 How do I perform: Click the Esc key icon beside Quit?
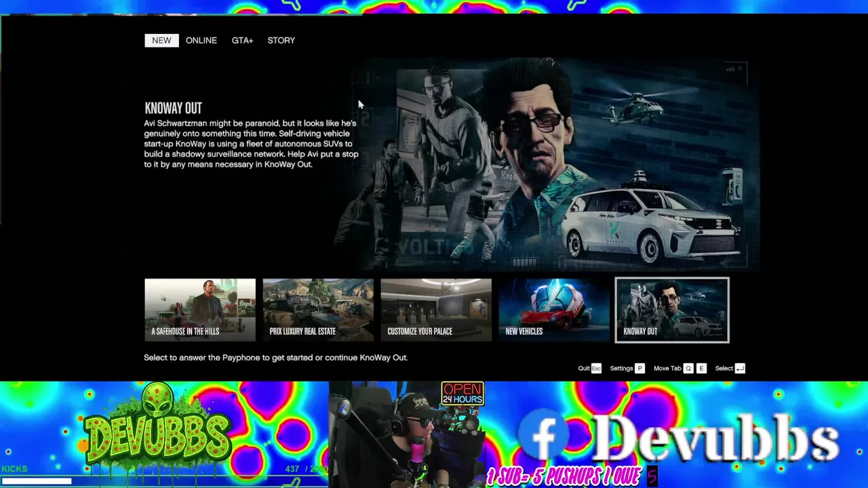pyautogui.click(x=596, y=368)
